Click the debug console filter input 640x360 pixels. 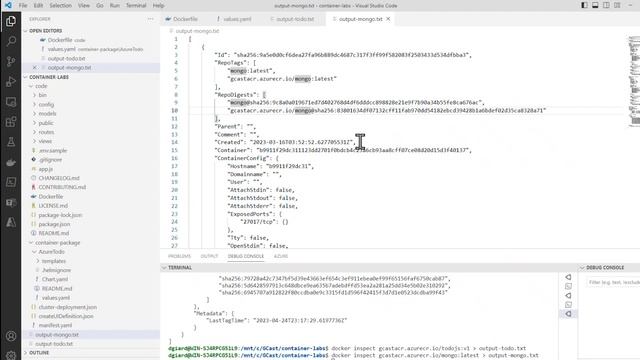pyautogui.click(x=613, y=282)
